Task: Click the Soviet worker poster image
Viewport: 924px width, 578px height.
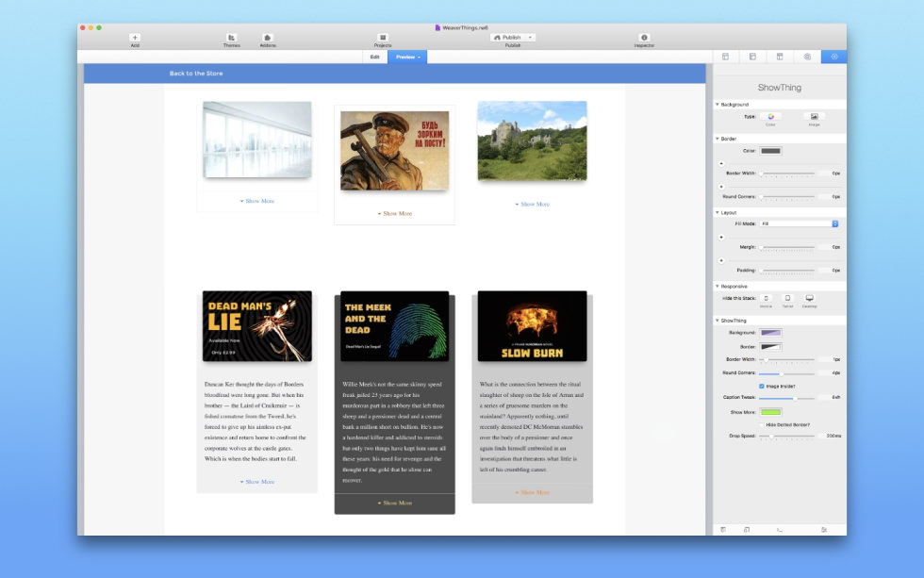Action: (395, 150)
